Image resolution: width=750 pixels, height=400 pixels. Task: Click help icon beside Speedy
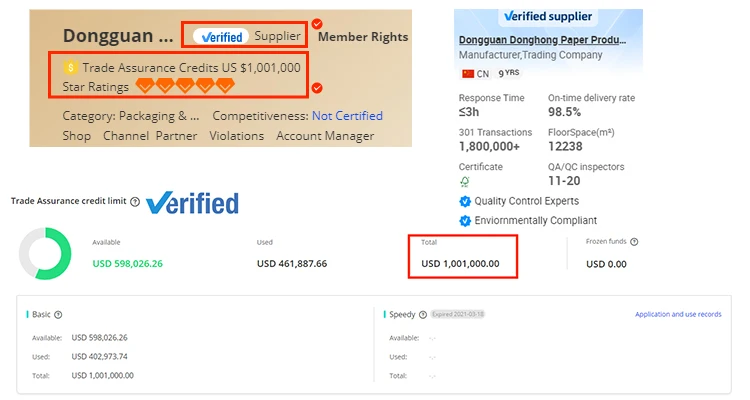click(422, 314)
